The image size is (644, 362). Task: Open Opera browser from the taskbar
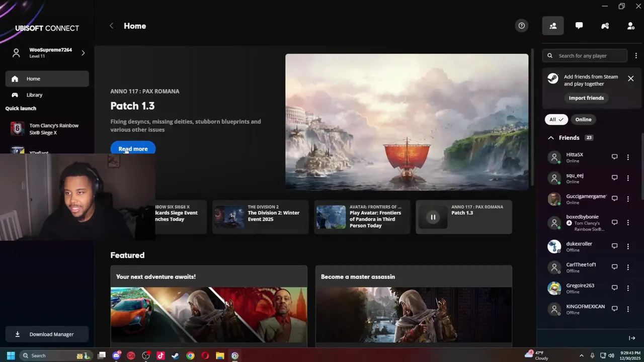(x=205, y=355)
